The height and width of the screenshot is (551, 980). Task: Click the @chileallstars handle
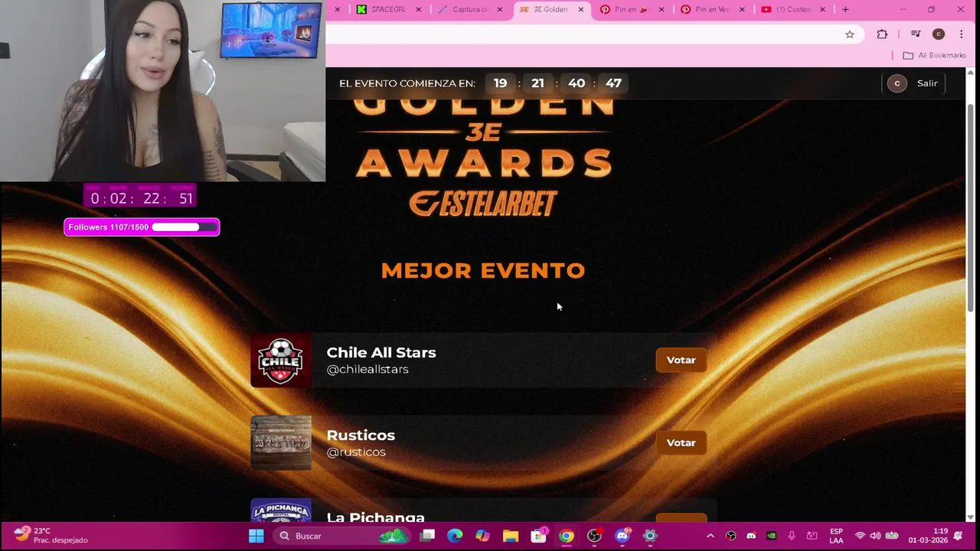click(367, 370)
